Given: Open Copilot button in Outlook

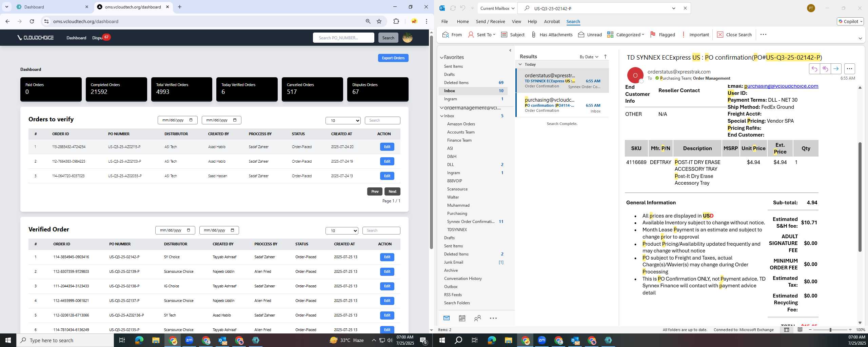Looking at the screenshot, I should pos(850,21).
